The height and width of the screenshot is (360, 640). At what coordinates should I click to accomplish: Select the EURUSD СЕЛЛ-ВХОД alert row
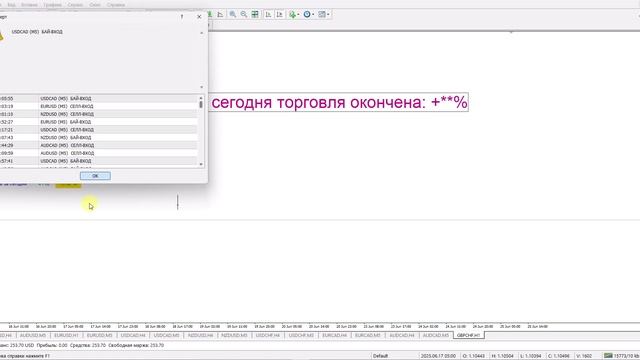[x=98, y=106]
